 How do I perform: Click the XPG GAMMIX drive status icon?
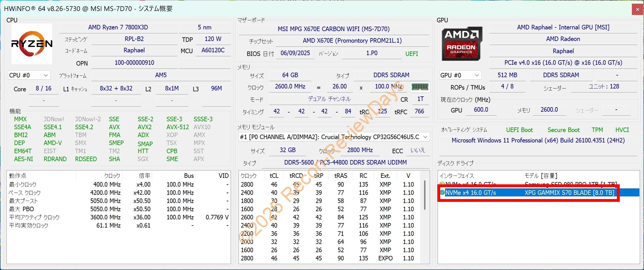click(x=442, y=193)
